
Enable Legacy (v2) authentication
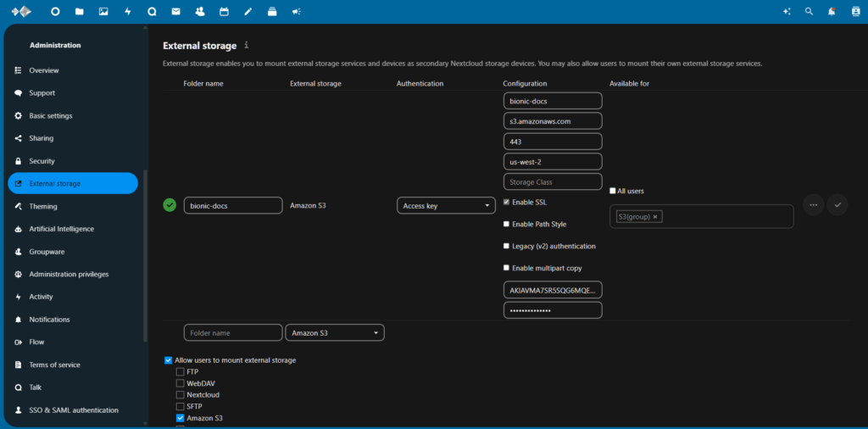(506, 246)
